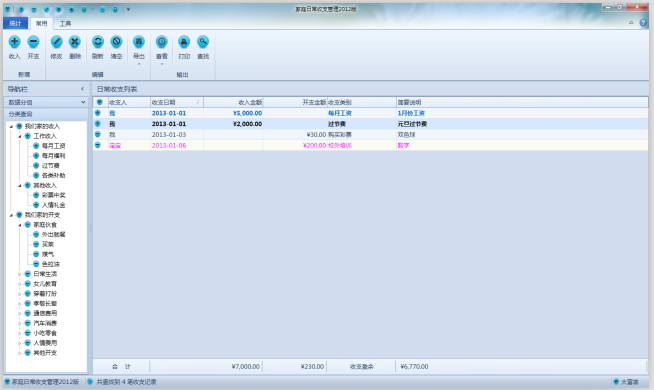Select 人情费用 in the category tree
Screen dimensions: 654x390
pyautogui.click(x=45, y=343)
